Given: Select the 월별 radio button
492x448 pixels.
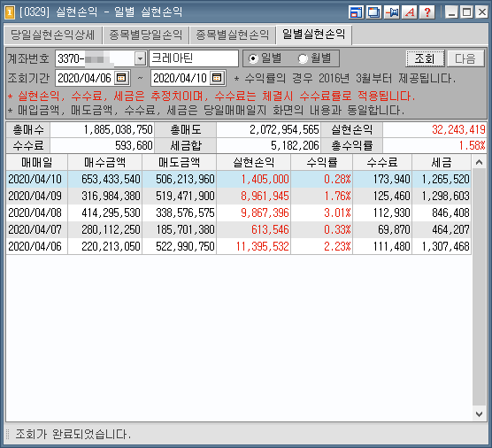Looking at the screenshot, I should click(303, 58).
